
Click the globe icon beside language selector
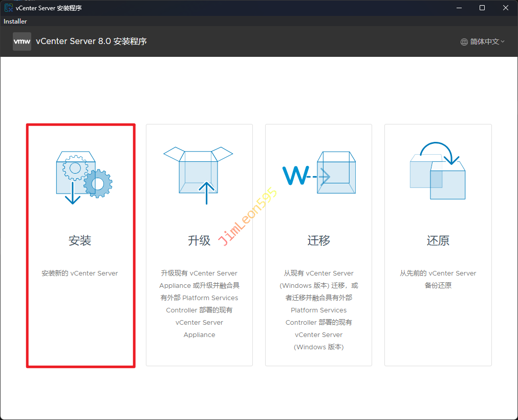pos(464,42)
